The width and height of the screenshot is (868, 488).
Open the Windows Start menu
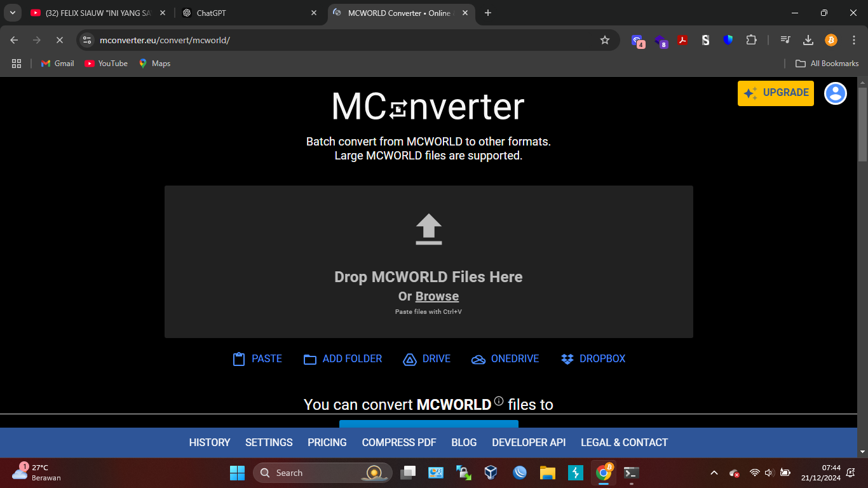click(237, 473)
